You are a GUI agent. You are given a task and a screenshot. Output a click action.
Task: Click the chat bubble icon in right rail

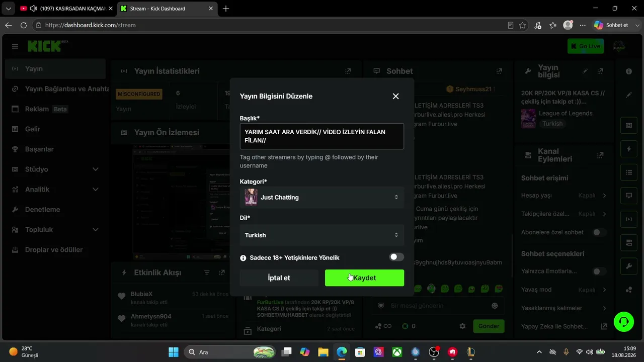tap(629, 196)
